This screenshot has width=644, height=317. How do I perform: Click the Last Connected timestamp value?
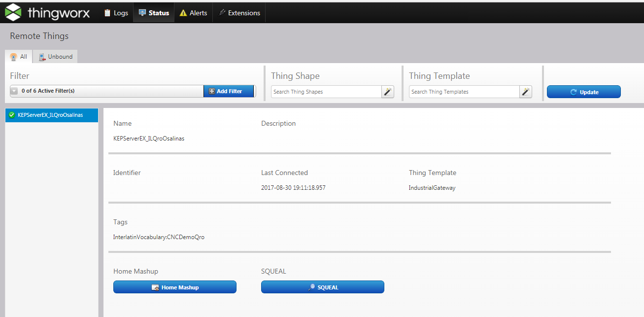pyautogui.click(x=293, y=188)
